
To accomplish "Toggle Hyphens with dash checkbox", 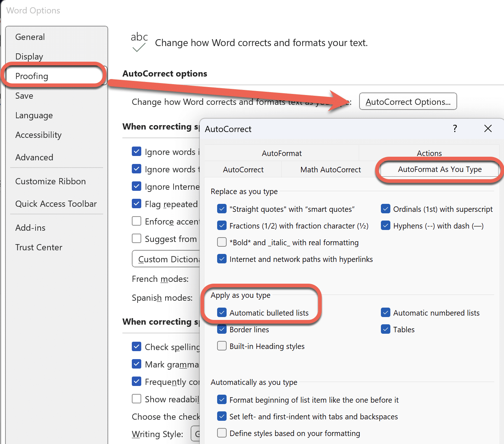I will [386, 226].
